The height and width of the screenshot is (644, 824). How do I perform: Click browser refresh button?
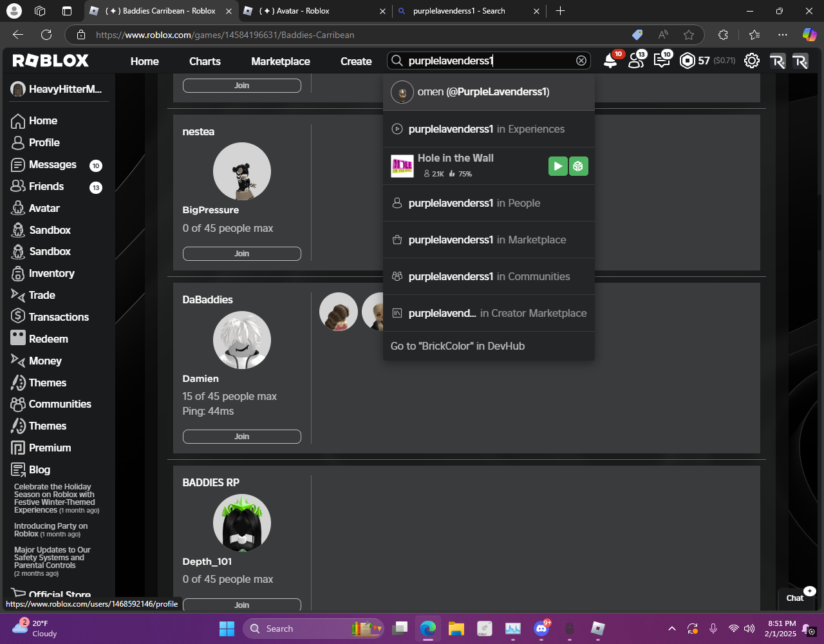[46, 35]
